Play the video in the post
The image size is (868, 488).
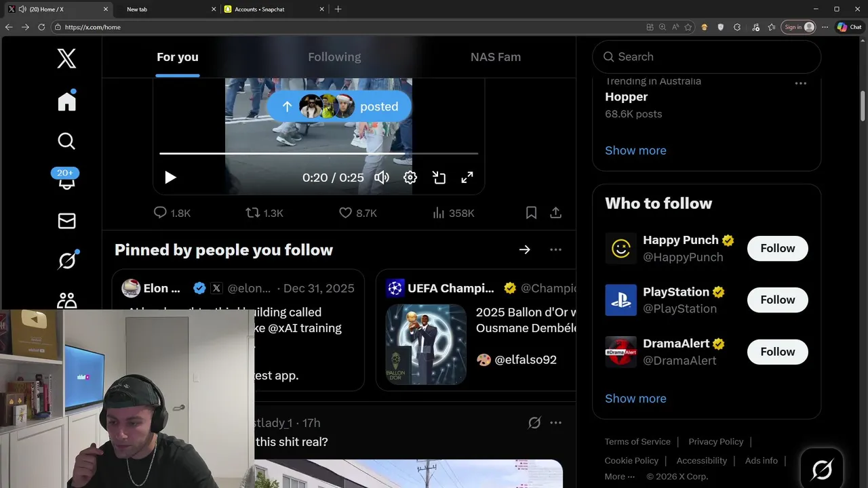tap(170, 178)
